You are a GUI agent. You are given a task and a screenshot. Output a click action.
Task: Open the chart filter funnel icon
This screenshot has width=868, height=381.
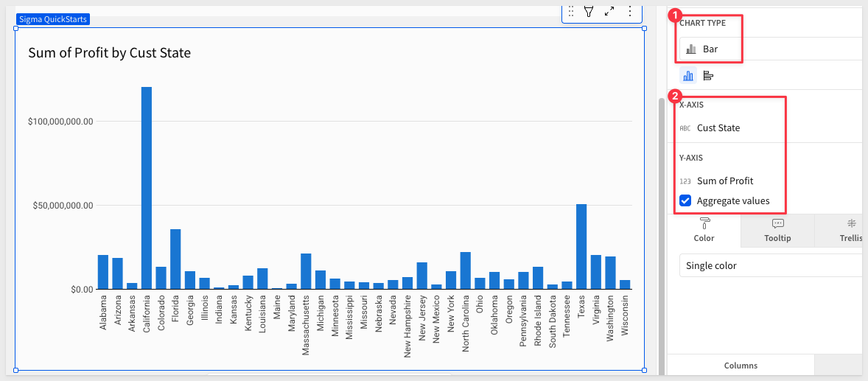pos(589,11)
